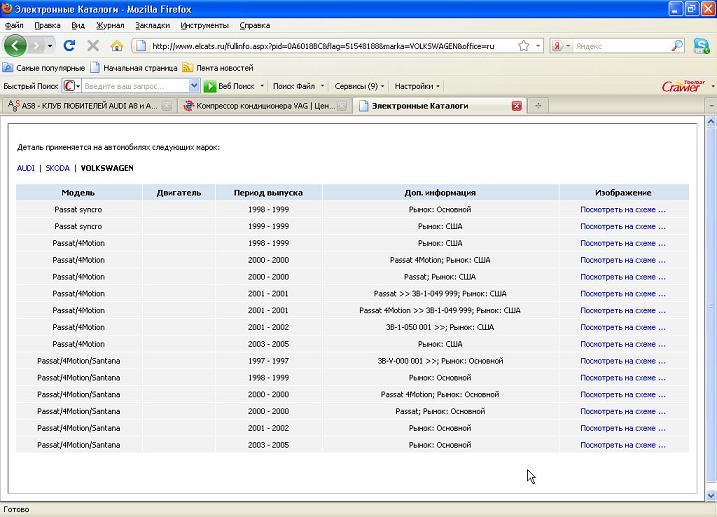Open scheme link for Passat syncro 1999 - 1999
The width and height of the screenshot is (717, 517).
coord(623,226)
